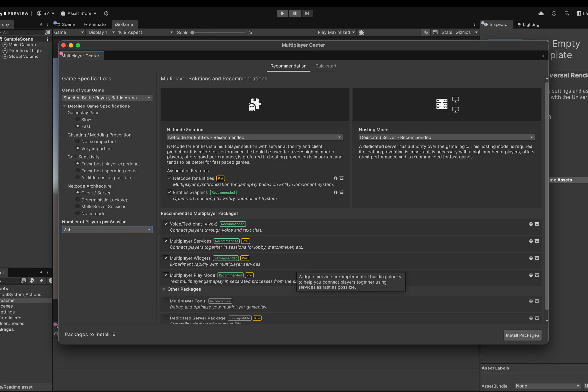Open the Inspector tab
This screenshot has height=392, width=588.
[497, 24]
